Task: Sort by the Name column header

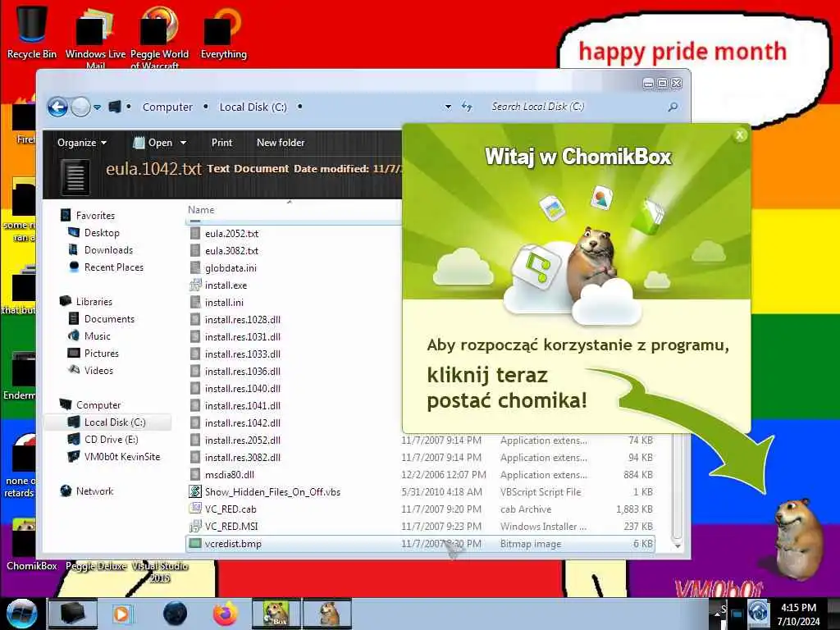Action: coord(201,210)
